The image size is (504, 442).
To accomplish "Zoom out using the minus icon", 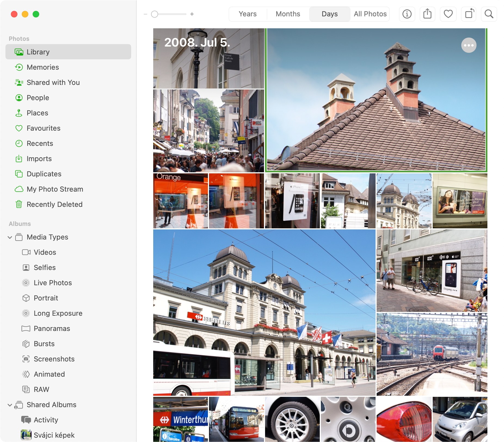I will pos(145,14).
